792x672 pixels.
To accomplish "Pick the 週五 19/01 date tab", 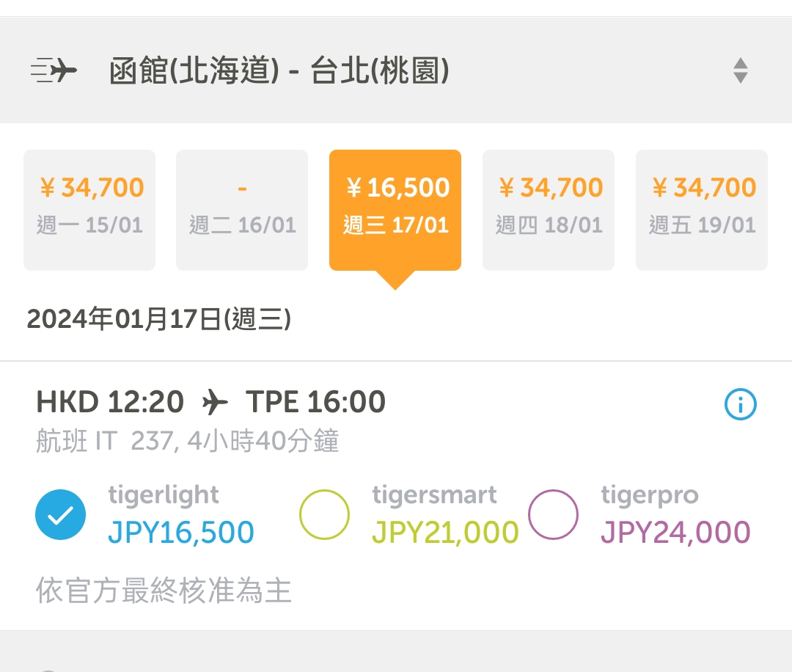I will coord(702,210).
